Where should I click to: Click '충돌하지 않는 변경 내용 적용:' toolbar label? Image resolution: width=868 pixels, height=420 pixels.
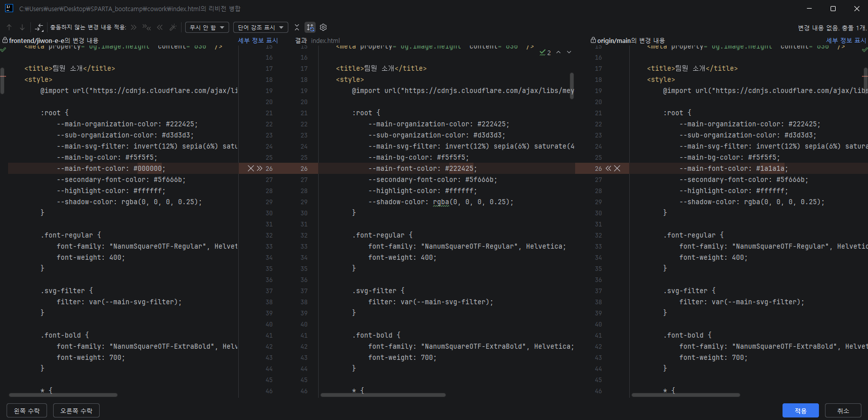88,27
